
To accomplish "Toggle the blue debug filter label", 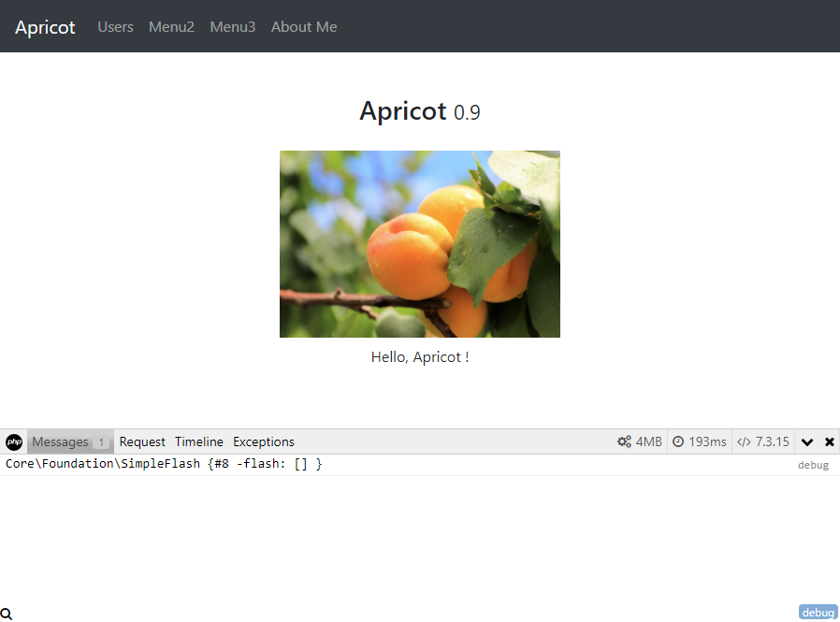I will tap(818, 613).
